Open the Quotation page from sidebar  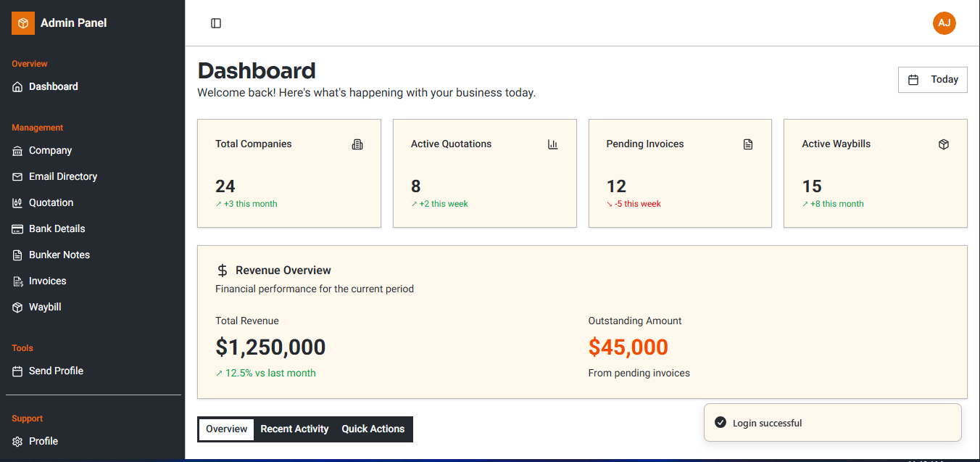point(51,202)
